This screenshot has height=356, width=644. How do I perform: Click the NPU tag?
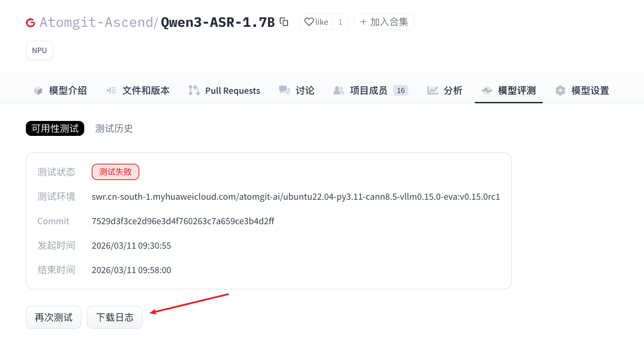[x=39, y=50]
